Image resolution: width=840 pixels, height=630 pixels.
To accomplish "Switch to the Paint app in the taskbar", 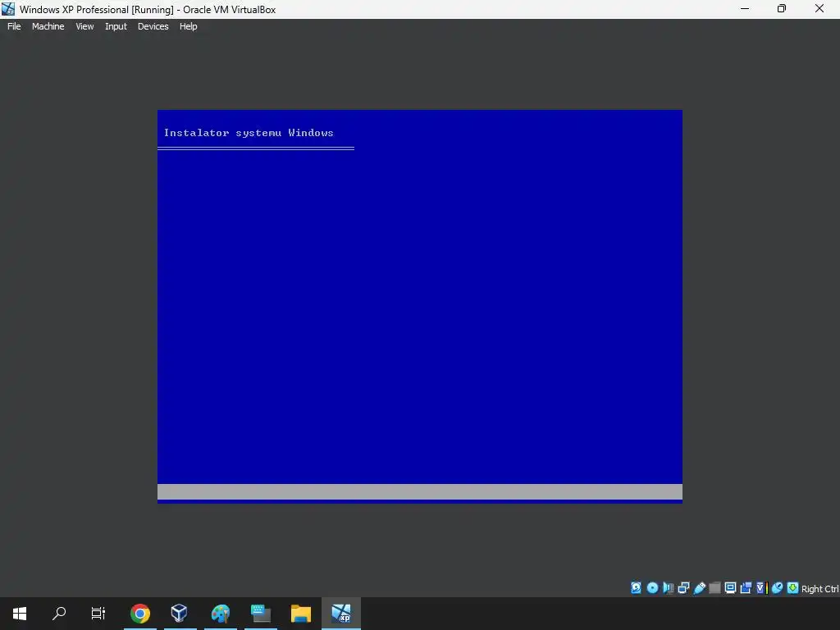I will (220, 614).
